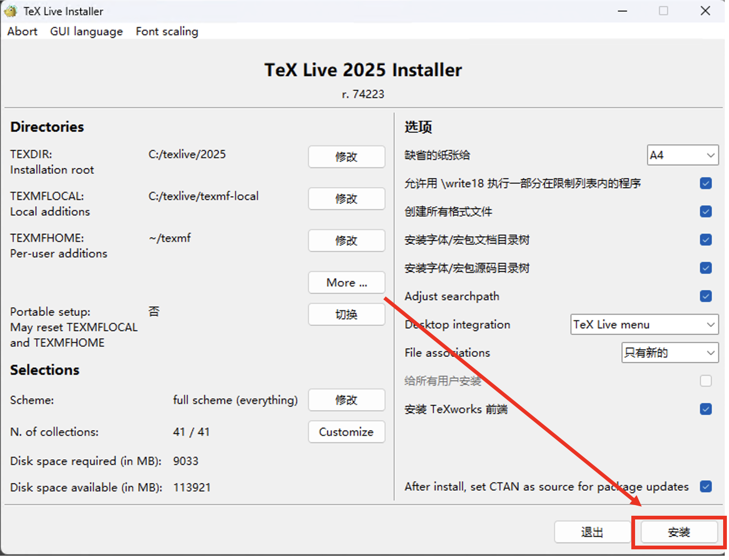Click the TeX Live 2025 Installer heading
This screenshot has height=560, width=729.
pos(363,70)
